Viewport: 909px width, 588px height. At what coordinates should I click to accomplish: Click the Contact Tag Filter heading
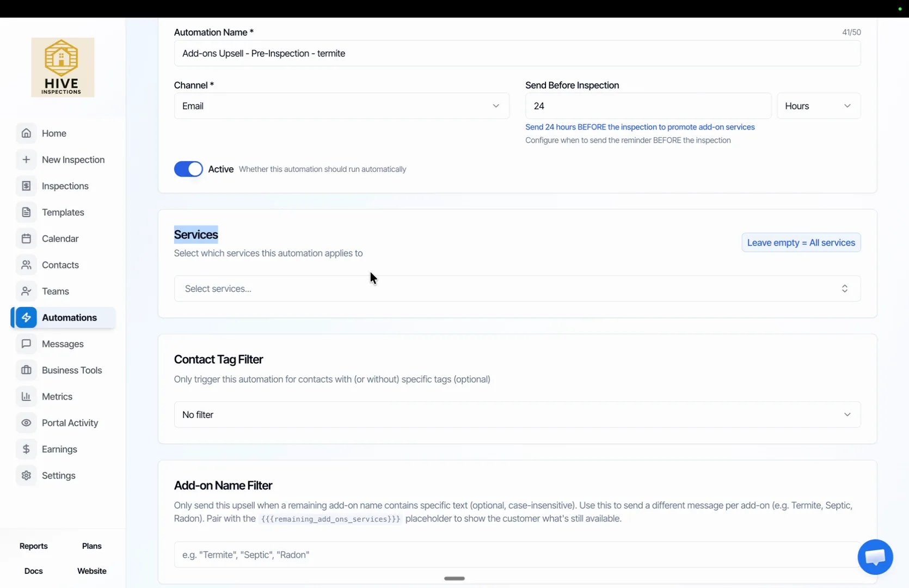[x=218, y=359]
